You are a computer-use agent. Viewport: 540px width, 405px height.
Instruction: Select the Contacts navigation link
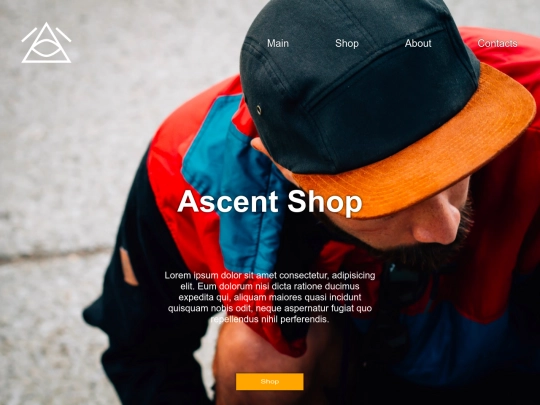[x=497, y=43]
